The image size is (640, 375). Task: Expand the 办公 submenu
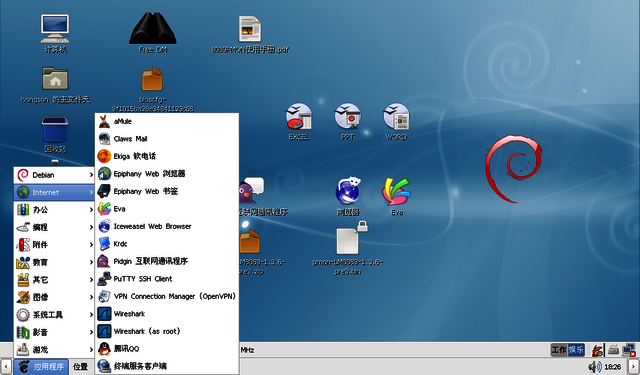pos(54,210)
